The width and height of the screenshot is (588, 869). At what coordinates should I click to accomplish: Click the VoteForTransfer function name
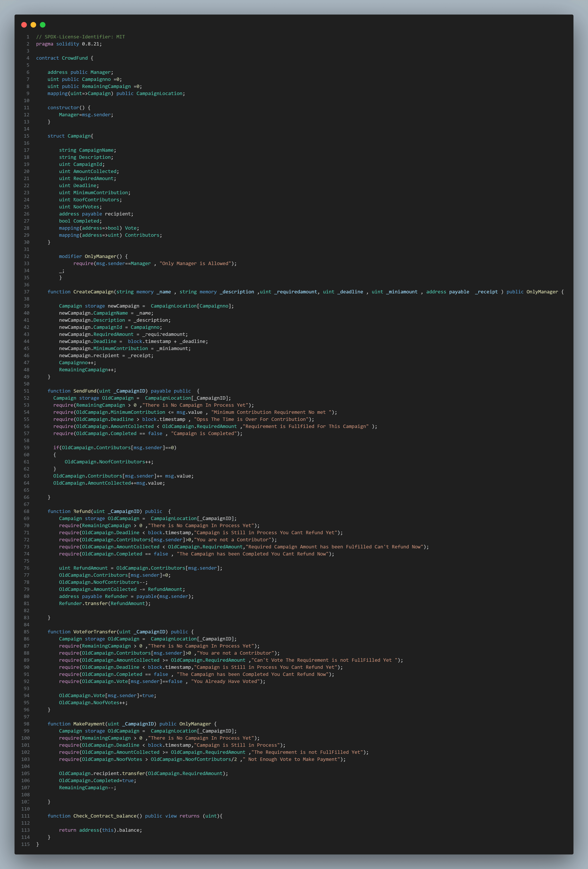point(95,632)
